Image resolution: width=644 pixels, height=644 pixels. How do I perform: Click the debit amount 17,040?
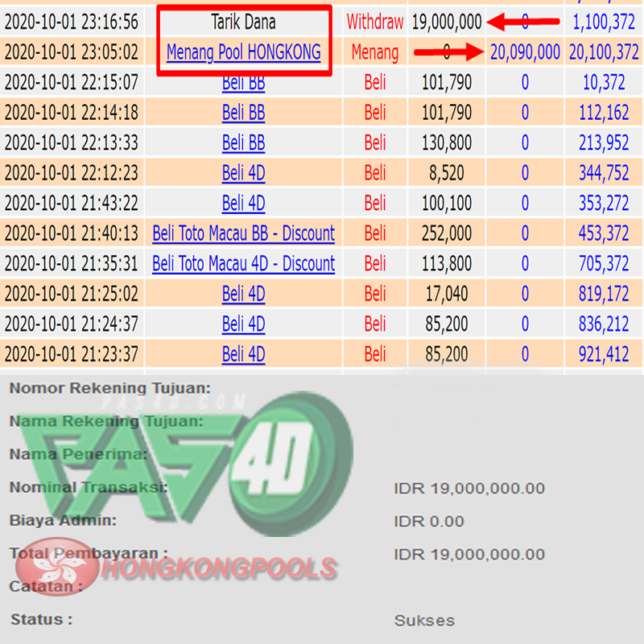[447, 294]
